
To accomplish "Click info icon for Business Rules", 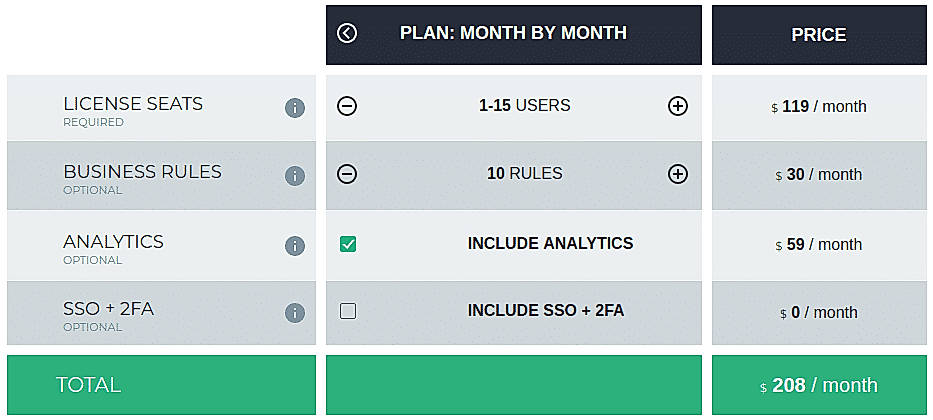I will [x=295, y=176].
